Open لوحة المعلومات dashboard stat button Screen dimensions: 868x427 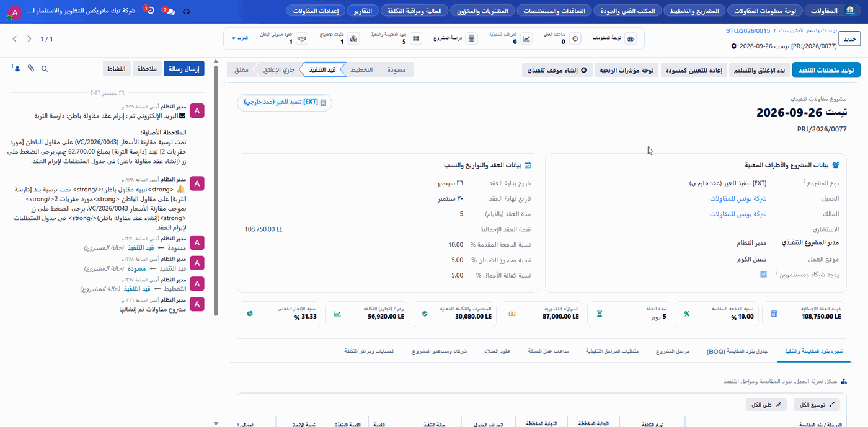click(x=614, y=38)
